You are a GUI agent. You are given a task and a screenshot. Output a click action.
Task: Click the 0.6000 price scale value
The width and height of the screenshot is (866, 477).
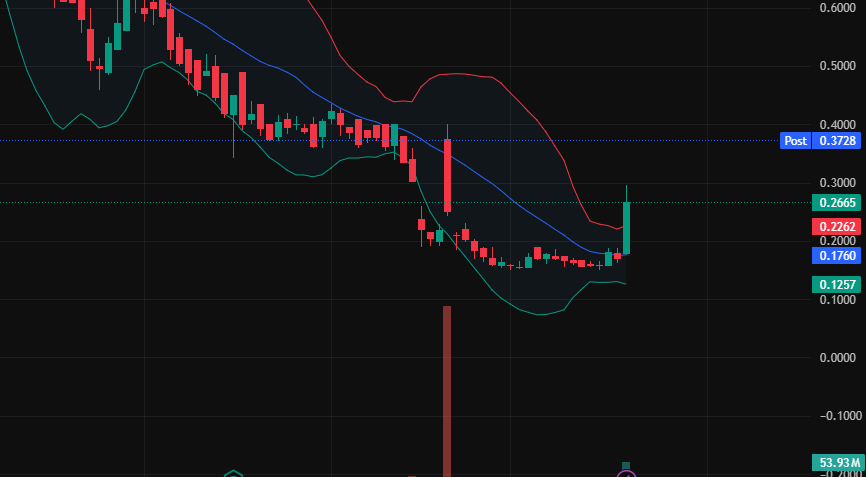tap(839, 8)
